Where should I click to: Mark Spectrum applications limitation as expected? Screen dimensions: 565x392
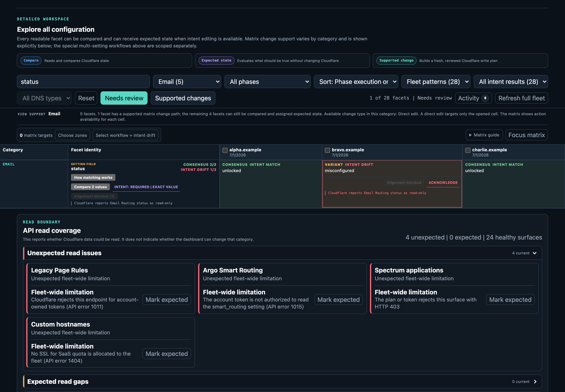pos(510,299)
